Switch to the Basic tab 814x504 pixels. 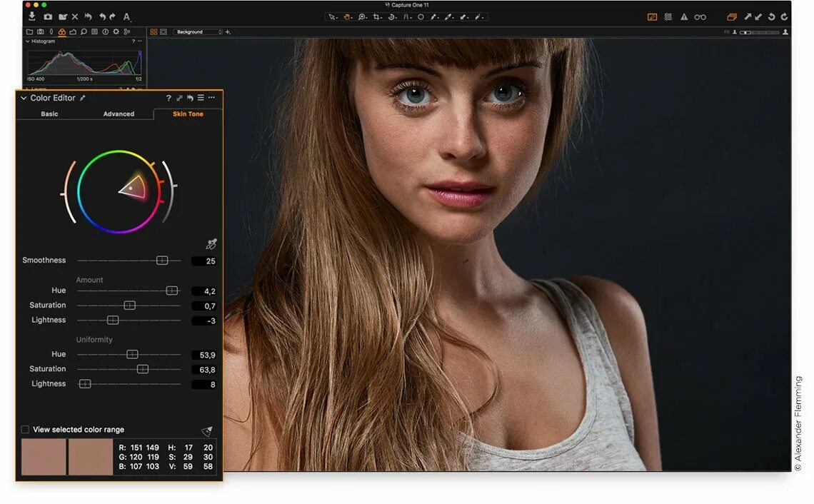pos(49,114)
